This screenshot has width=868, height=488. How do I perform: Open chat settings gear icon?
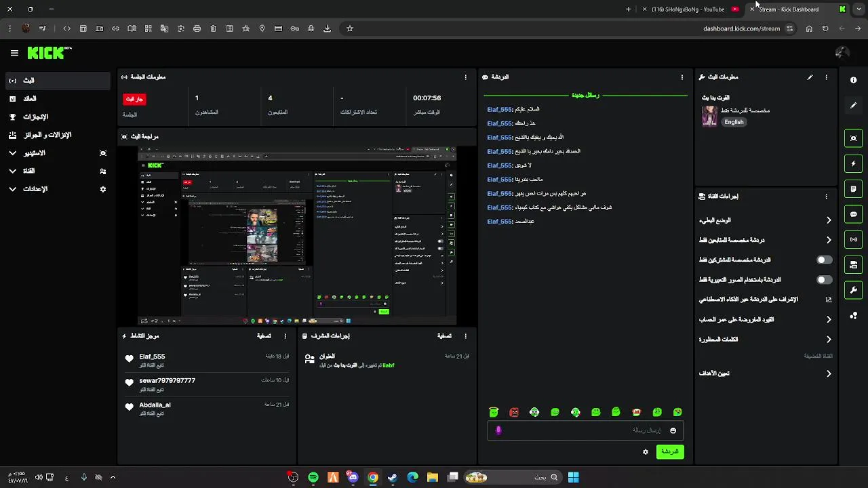coord(646,452)
